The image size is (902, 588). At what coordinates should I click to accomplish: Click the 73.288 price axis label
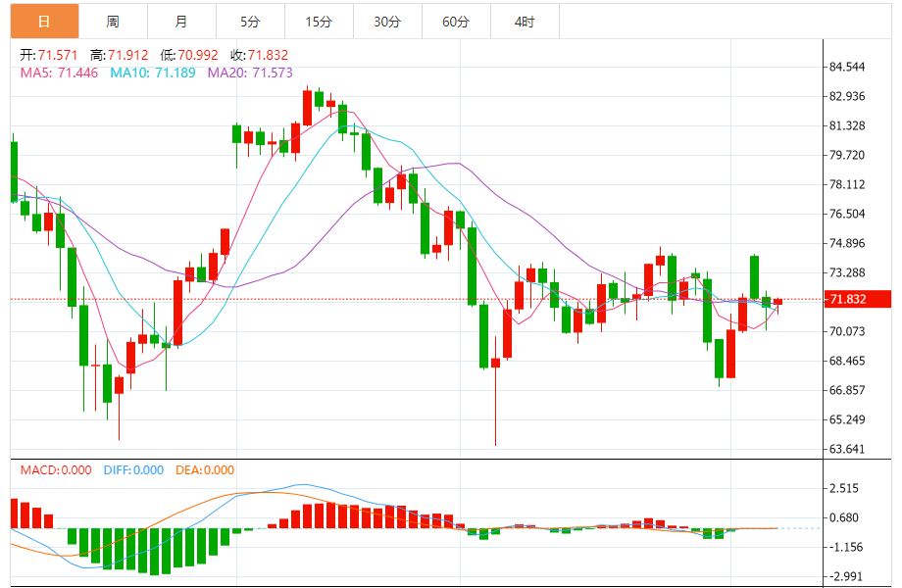tap(847, 272)
